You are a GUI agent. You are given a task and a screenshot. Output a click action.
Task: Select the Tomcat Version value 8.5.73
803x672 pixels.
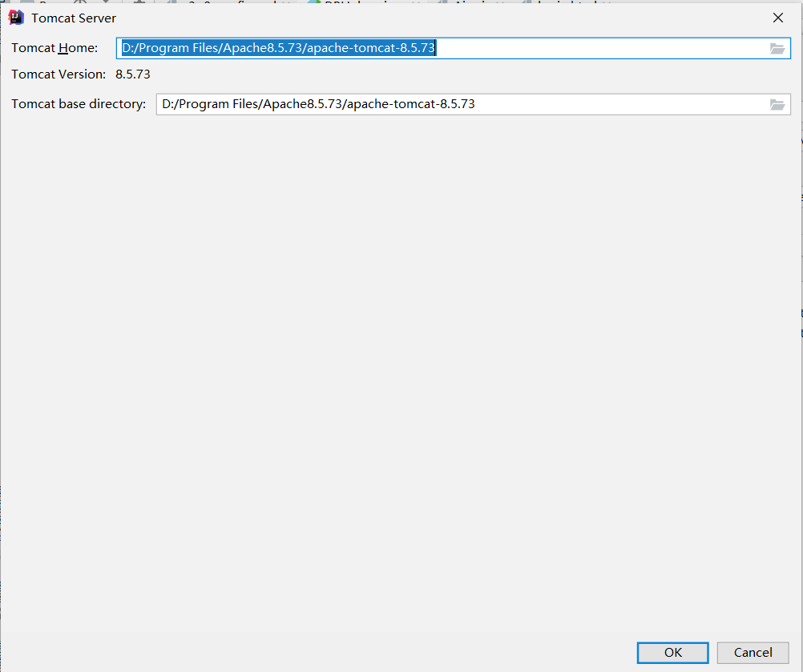pos(133,74)
